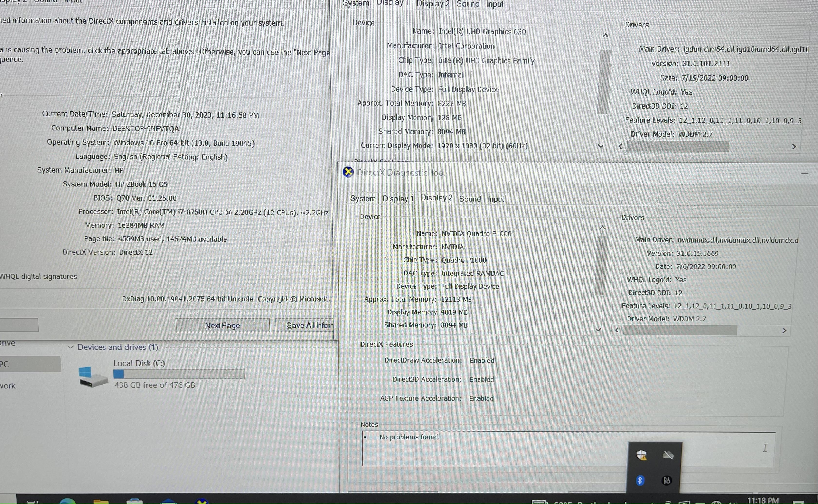Click the Local Disk (C:) usage bar
Screen dimensions: 818x504
tap(179, 374)
